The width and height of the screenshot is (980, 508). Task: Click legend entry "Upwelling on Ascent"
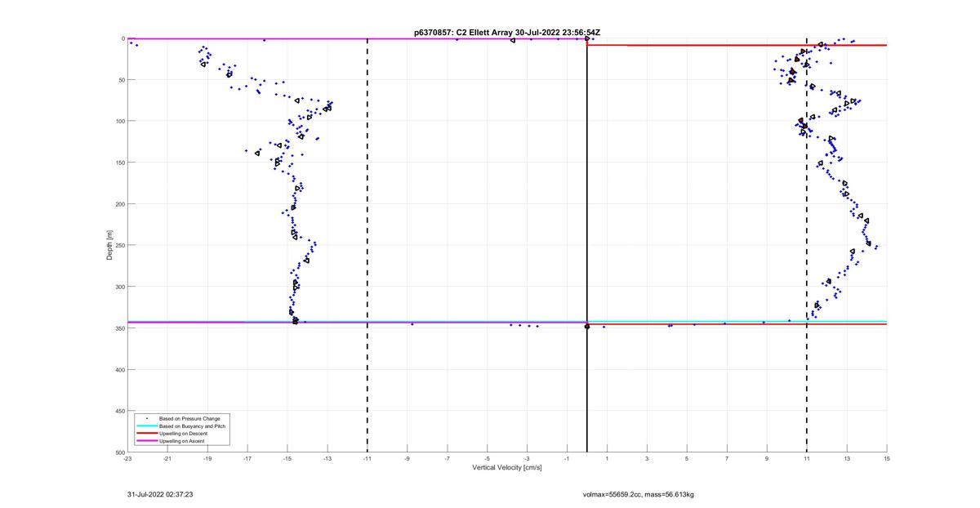coord(182,441)
